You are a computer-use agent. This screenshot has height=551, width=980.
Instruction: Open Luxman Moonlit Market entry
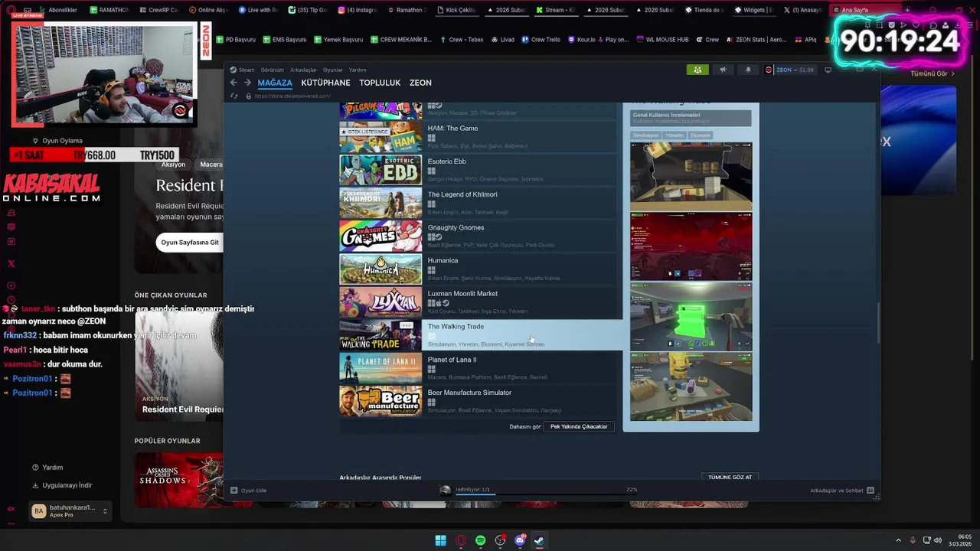(x=478, y=302)
